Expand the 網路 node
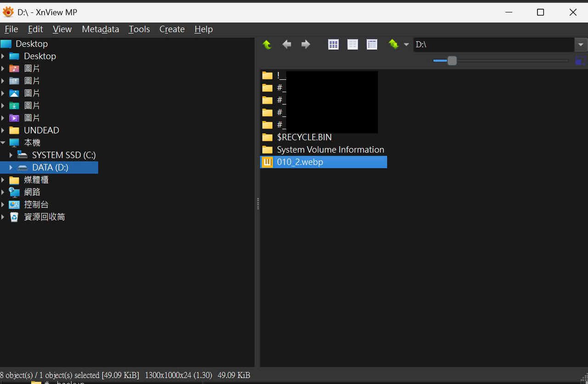Viewport: 588px width, 384px height. pyautogui.click(x=3, y=192)
